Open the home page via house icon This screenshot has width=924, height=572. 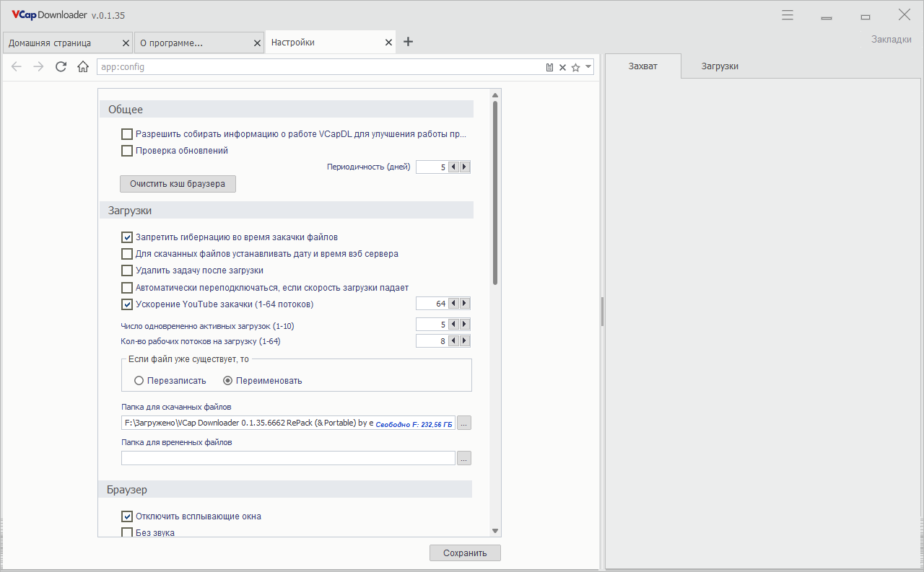(x=83, y=67)
